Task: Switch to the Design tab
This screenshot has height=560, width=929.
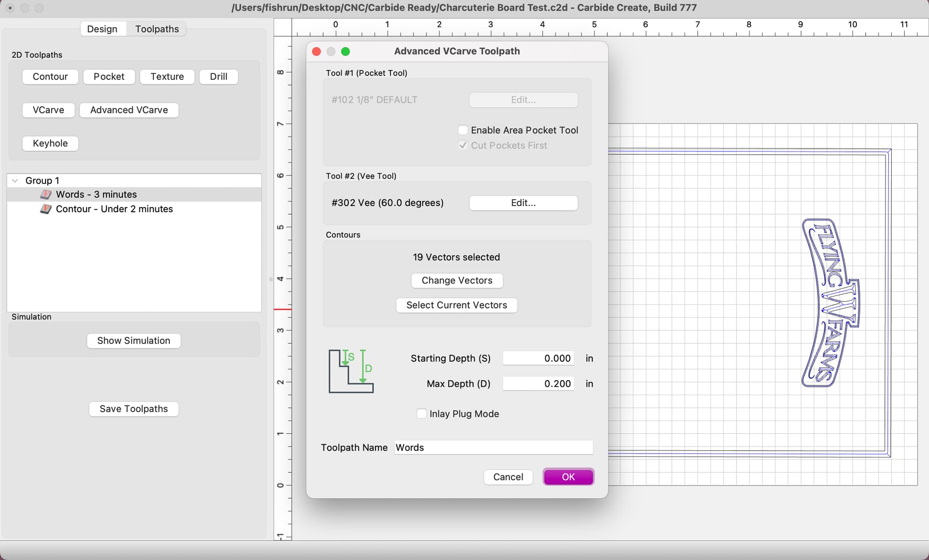Action: pos(102,29)
